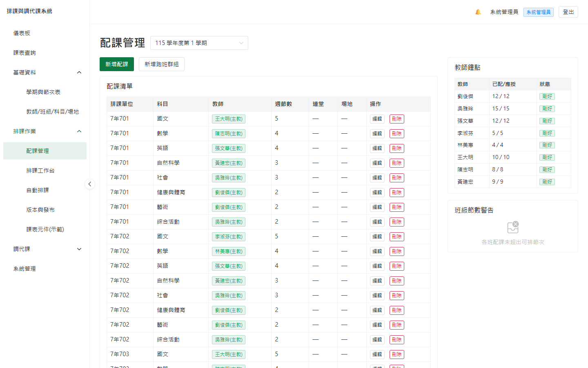Click the empty-state icon in 班級節數警告
588x368 pixels.
coord(513,227)
